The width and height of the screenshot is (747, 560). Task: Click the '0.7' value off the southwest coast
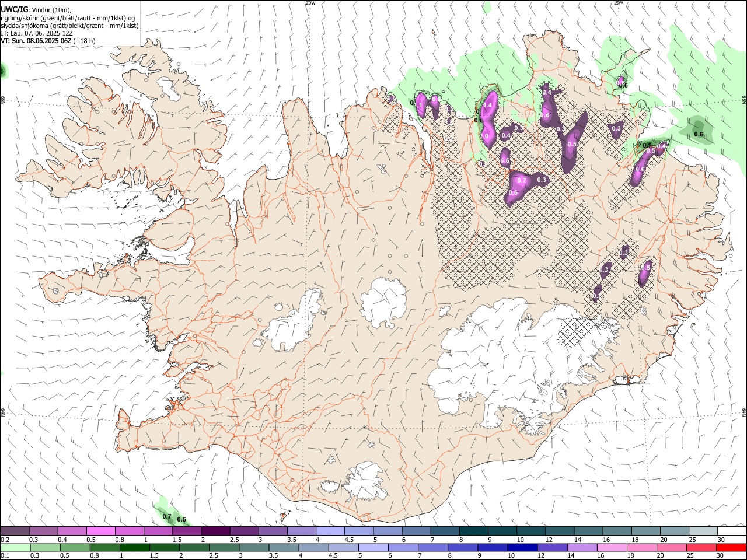pos(166,517)
